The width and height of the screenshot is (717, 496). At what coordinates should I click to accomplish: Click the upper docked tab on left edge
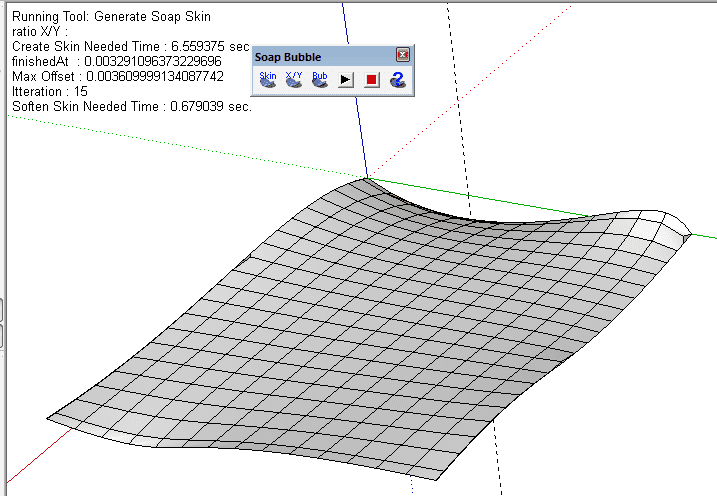pos(3,310)
